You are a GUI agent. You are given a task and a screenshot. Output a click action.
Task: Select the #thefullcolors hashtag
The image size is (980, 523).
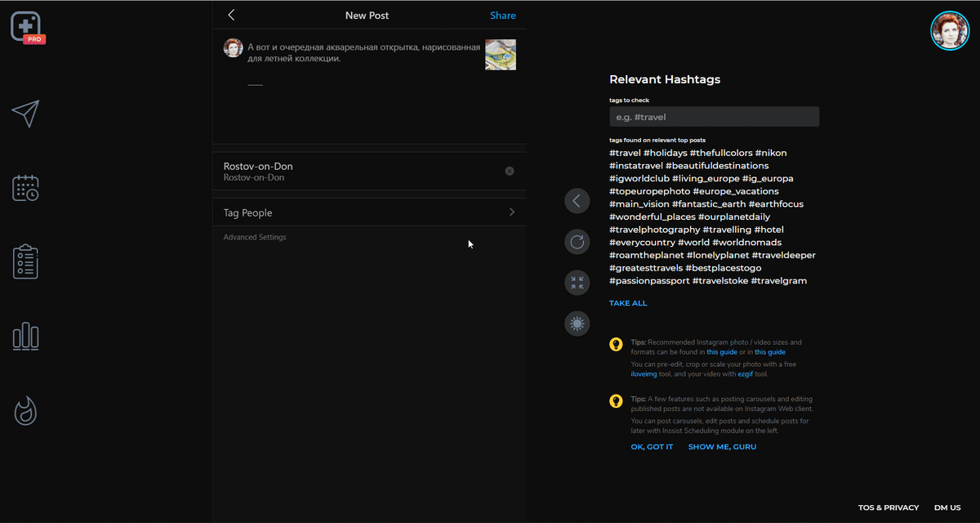point(721,153)
